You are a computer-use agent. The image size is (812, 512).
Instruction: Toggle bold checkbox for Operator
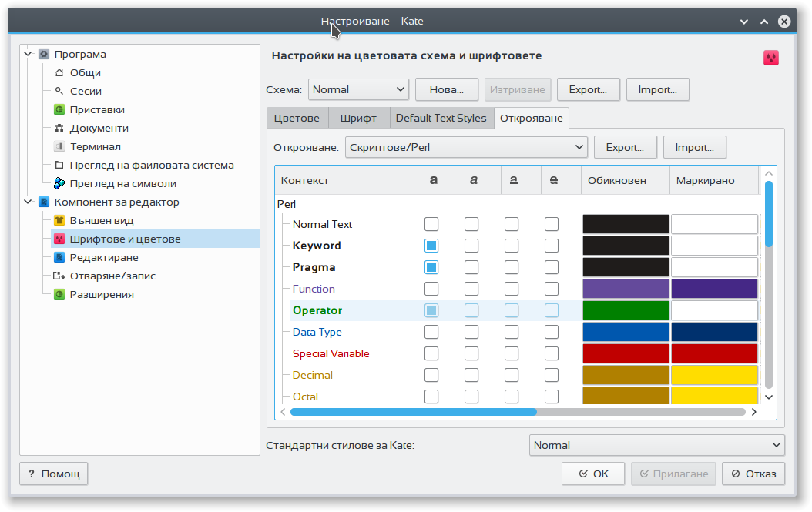431,310
